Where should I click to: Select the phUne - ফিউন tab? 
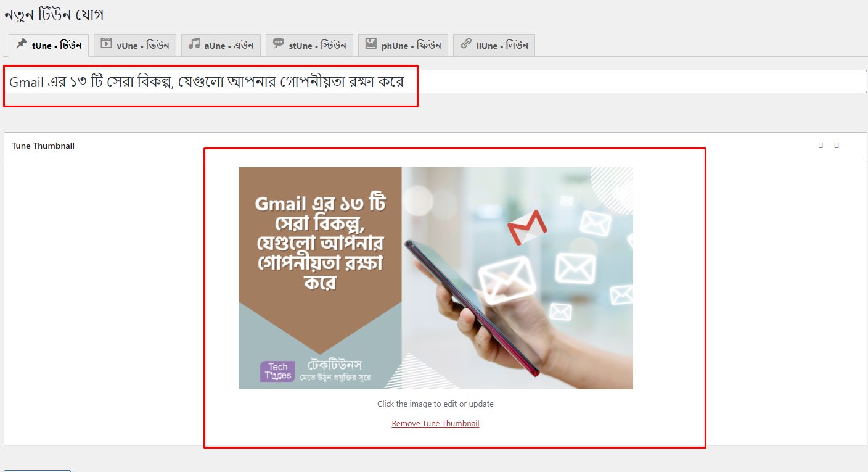click(x=403, y=44)
